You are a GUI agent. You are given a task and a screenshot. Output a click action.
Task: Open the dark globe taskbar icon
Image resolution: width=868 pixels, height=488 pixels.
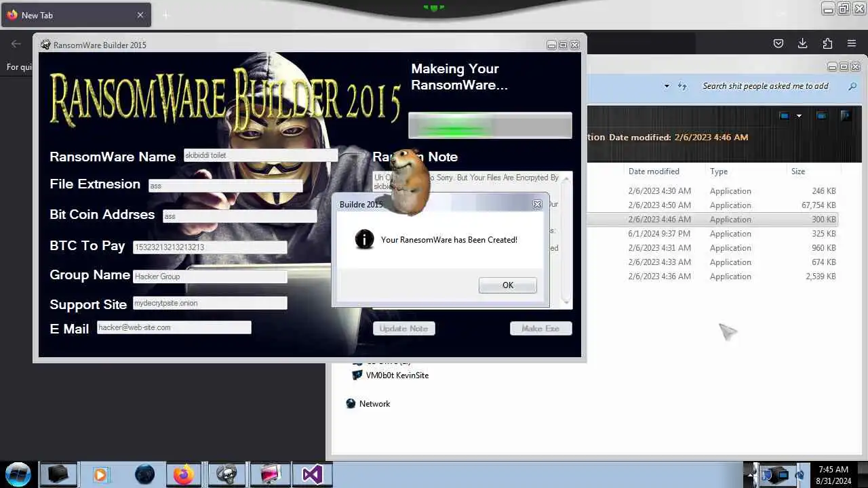pyautogui.click(x=144, y=474)
